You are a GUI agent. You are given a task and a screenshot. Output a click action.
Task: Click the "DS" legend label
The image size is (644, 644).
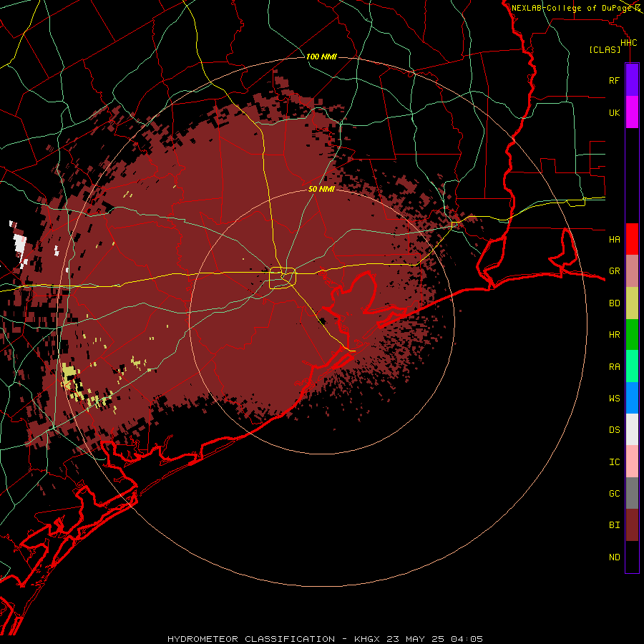(614, 430)
